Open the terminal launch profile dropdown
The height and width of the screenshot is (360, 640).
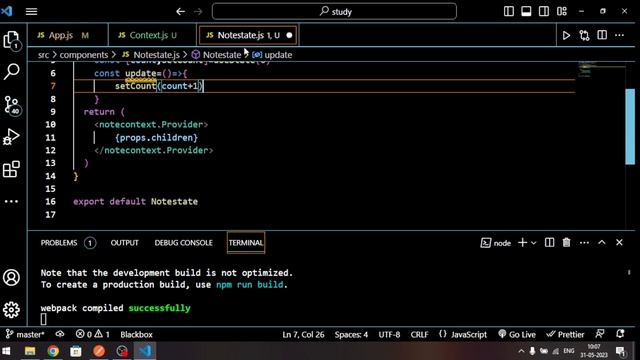533,243
